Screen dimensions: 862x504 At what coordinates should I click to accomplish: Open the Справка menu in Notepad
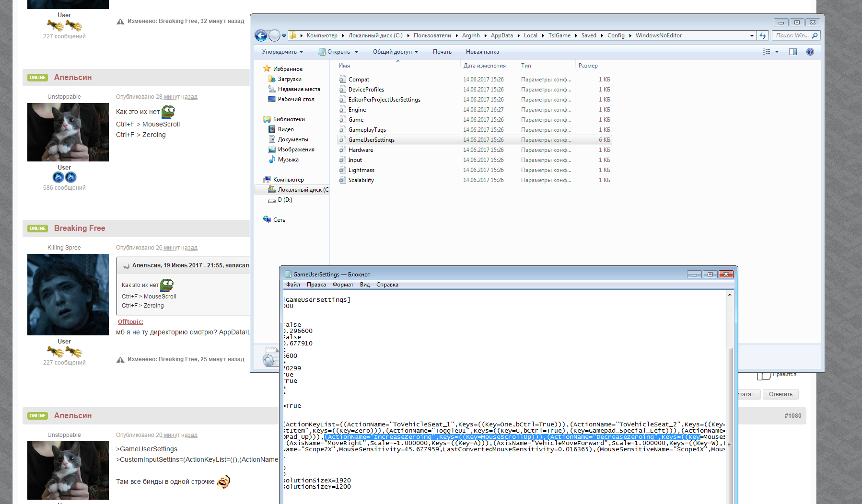click(x=387, y=285)
